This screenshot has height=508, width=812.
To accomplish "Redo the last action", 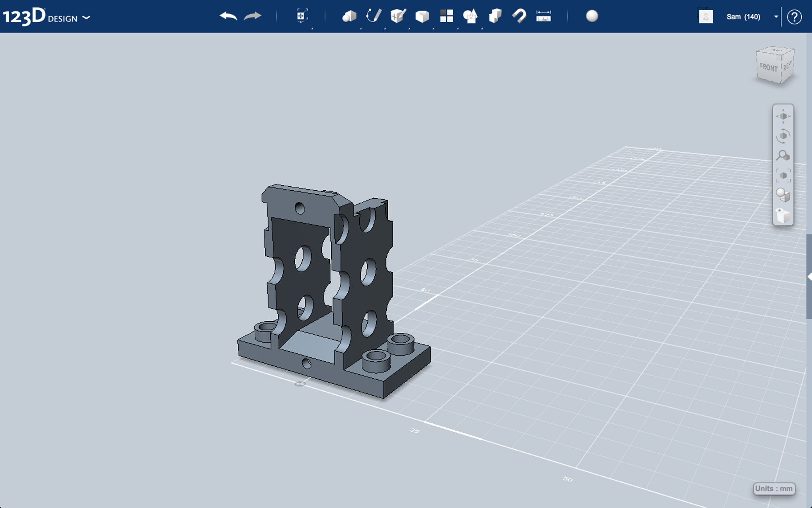I will (252, 16).
